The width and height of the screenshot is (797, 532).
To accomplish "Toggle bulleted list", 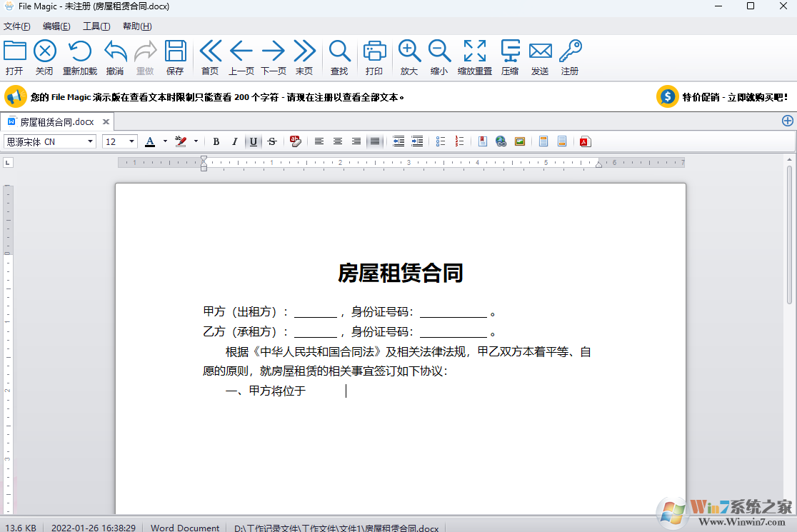I will tap(440, 141).
